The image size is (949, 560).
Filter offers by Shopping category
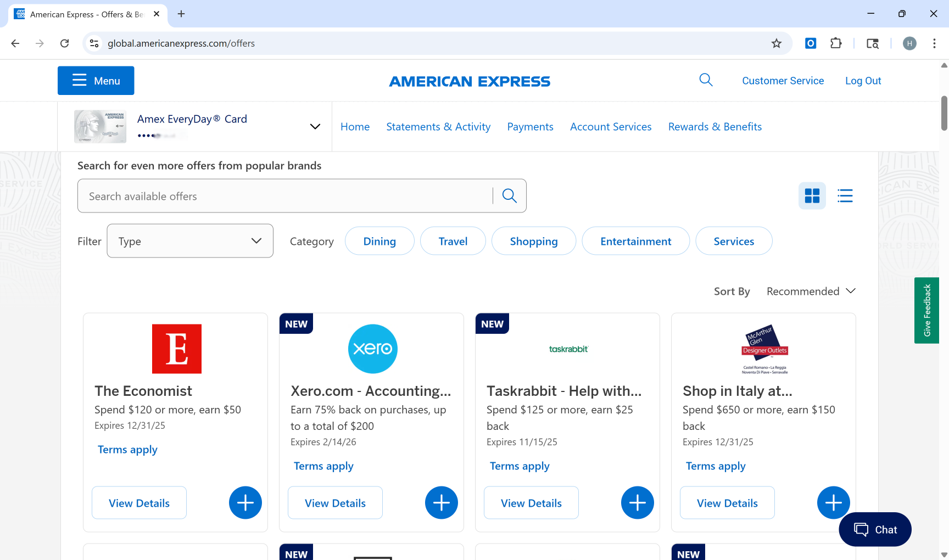click(534, 241)
